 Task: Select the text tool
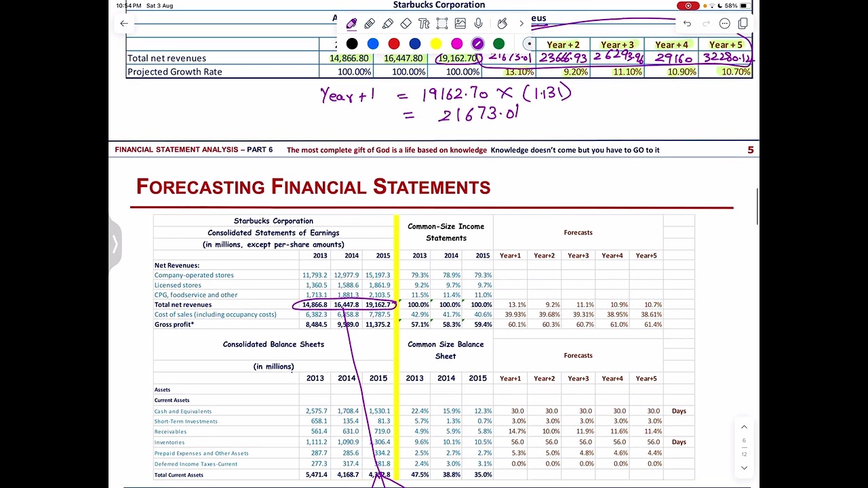pyautogui.click(x=424, y=24)
